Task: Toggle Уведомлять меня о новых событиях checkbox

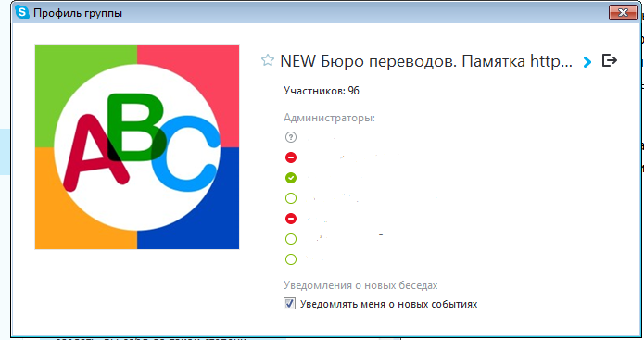Action: tap(289, 304)
